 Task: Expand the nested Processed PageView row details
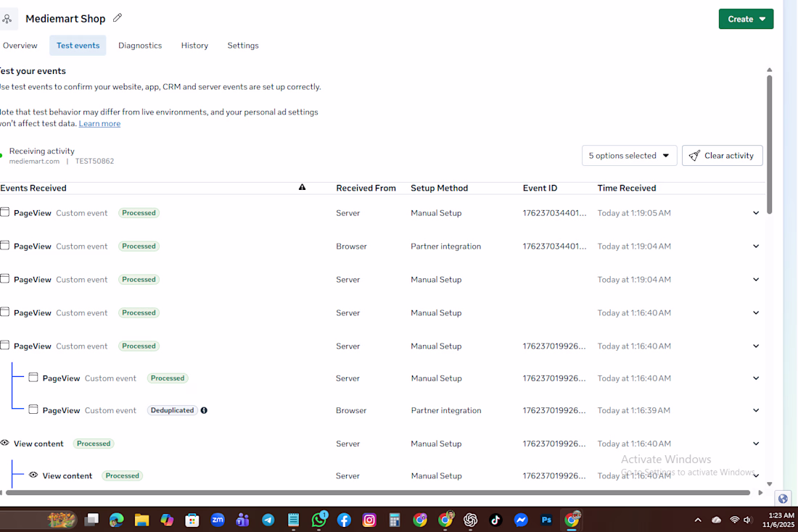756,378
